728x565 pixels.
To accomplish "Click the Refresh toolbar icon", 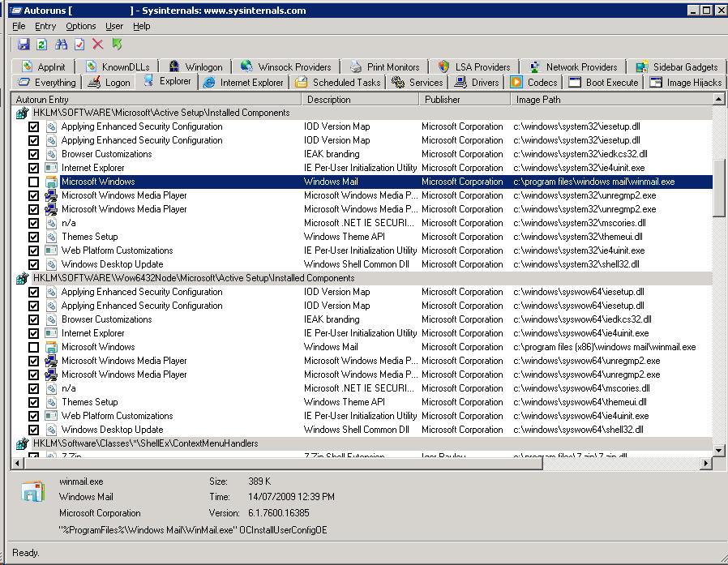I will (x=42, y=44).
